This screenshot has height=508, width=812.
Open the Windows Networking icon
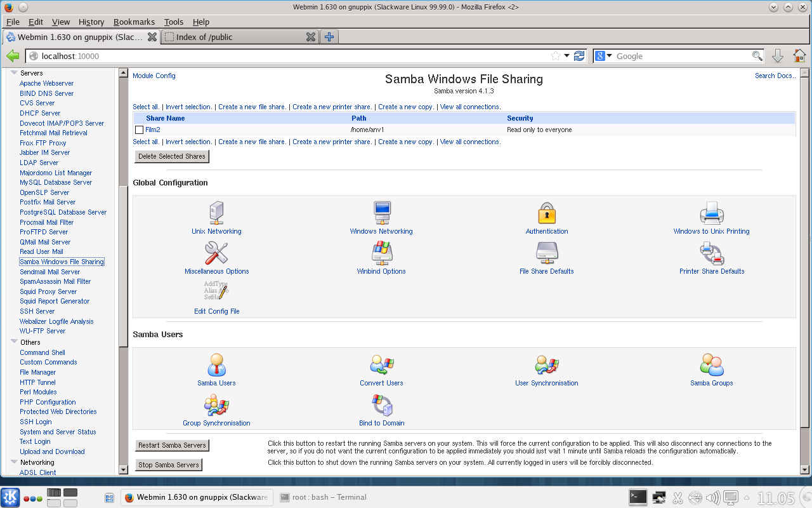click(x=381, y=213)
